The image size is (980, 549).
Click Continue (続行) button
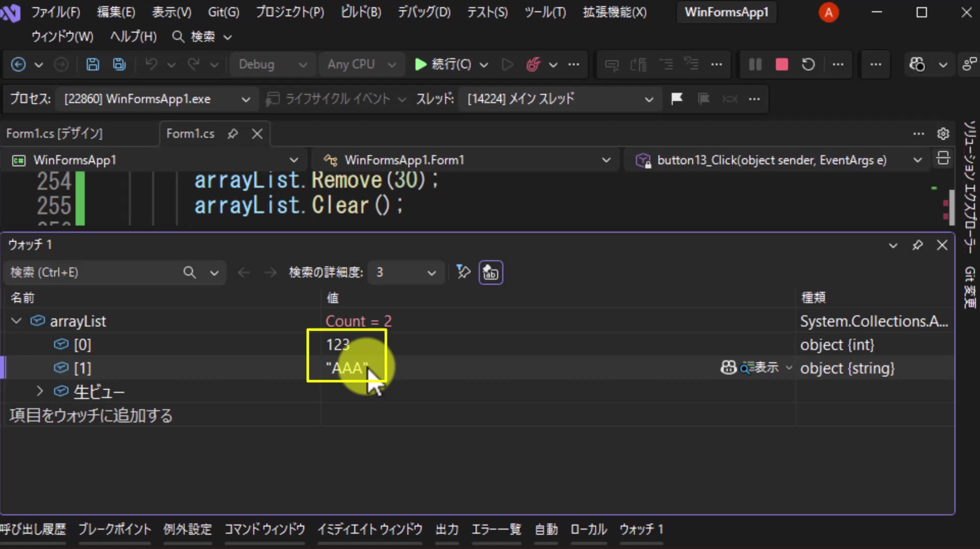point(443,64)
